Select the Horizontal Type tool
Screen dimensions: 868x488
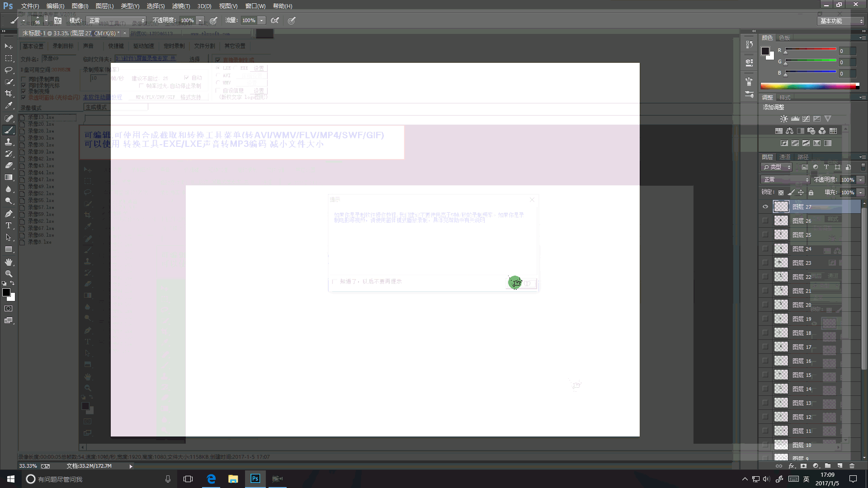point(9,225)
